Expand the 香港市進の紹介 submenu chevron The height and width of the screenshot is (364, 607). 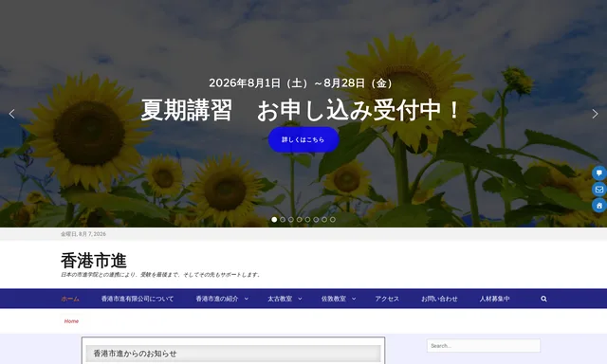[x=247, y=299]
